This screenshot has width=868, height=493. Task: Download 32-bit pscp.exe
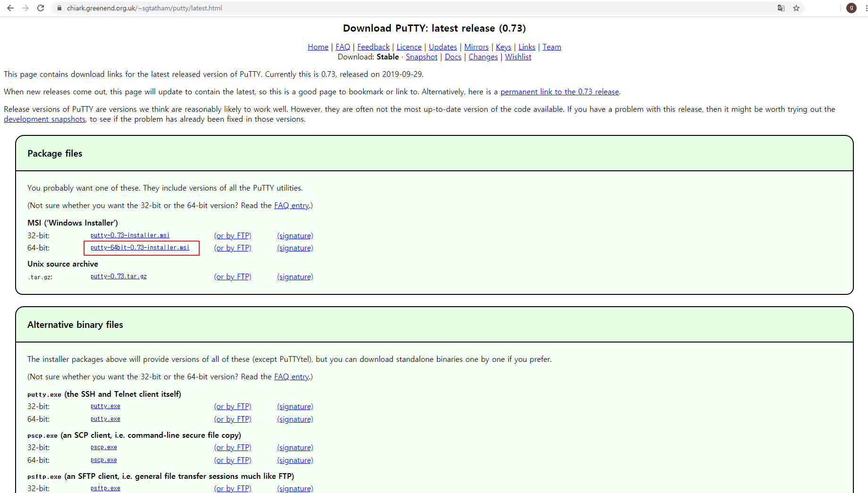[x=104, y=447]
